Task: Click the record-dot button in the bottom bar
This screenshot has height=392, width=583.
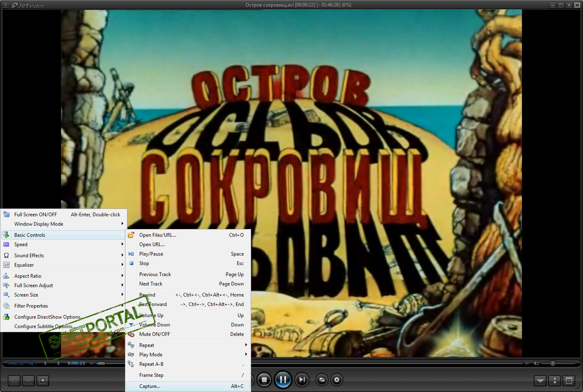Action: [43, 381]
